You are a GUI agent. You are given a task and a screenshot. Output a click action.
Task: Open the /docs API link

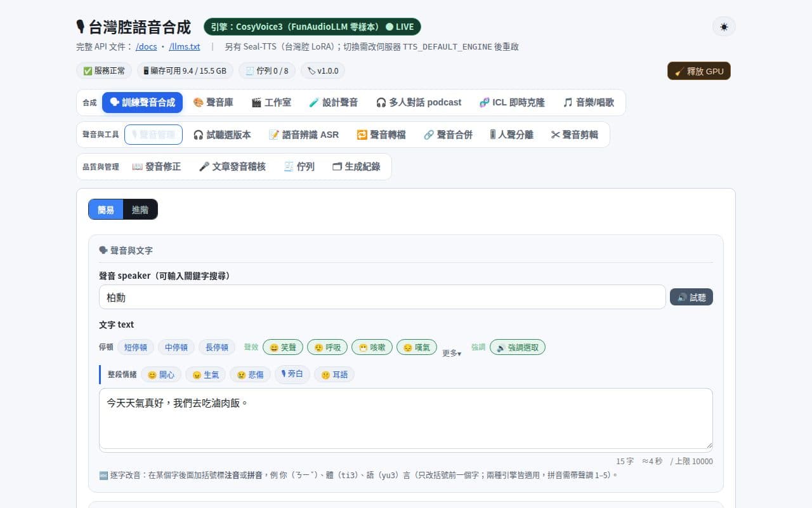tap(147, 46)
